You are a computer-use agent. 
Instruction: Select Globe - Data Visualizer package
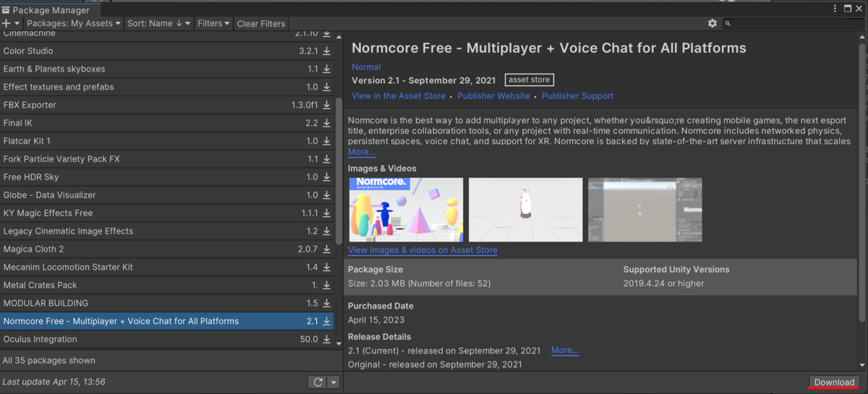(x=167, y=195)
